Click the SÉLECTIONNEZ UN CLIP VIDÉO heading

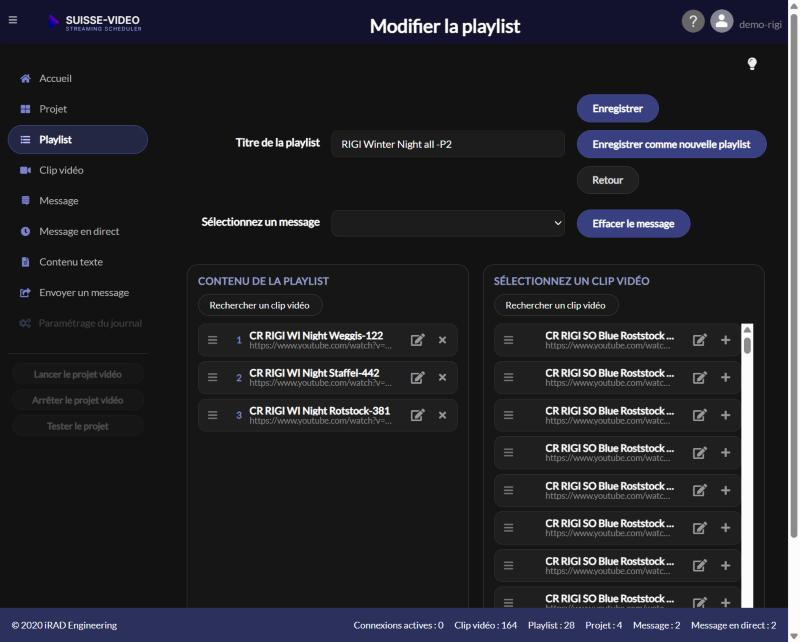click(571, 281)
